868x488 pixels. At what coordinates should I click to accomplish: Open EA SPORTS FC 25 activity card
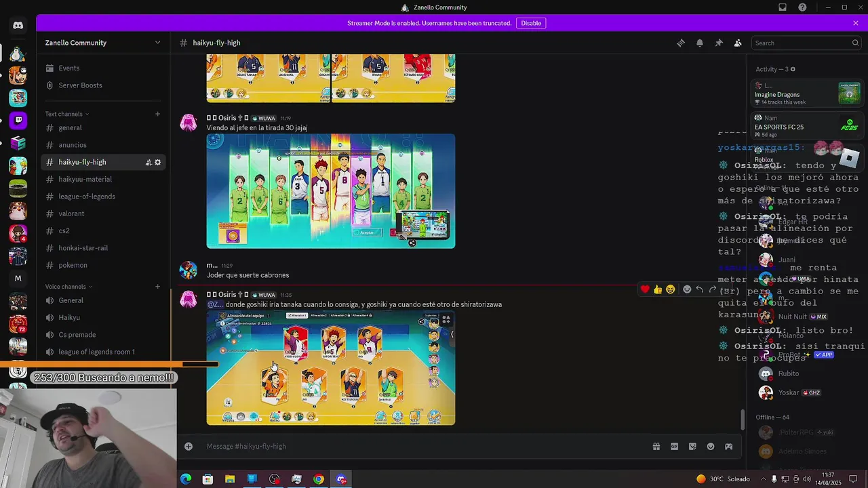(x=807, y=125)
